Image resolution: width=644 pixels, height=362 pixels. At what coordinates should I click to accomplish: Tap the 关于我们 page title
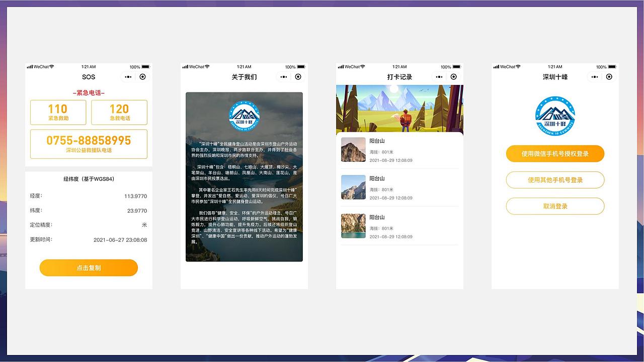pos(244,77)
